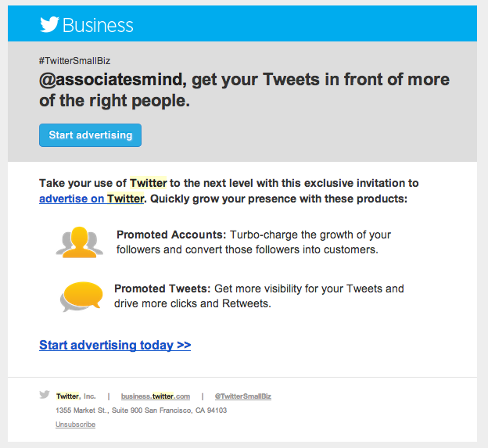Viewport: 488px width, 448px height.
Task: Click the highlighted "Twitter" word in intro sentence
Action: pos(148,184)
